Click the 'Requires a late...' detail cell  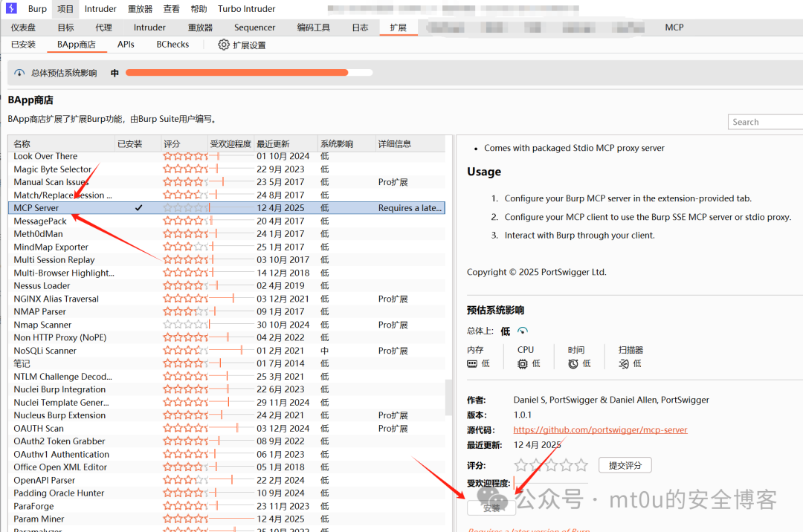410,208
